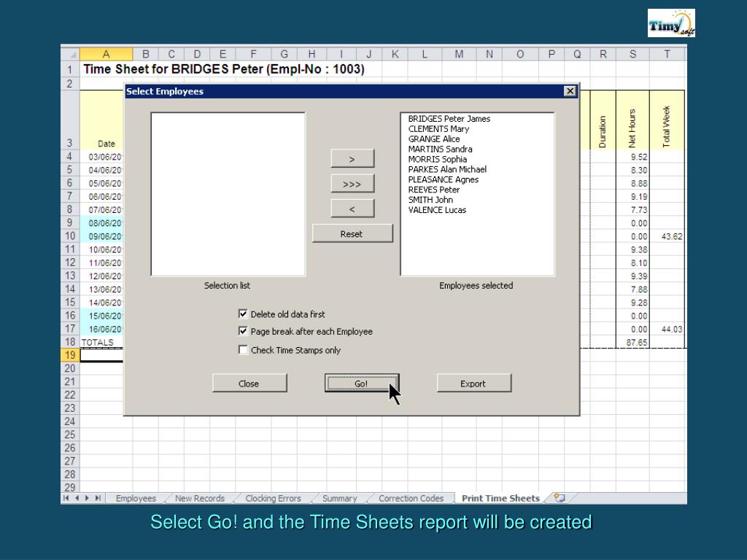Click inside the empty Selection list box
Viewport: 747px width, 560px height.
click(x=228, y=194)
